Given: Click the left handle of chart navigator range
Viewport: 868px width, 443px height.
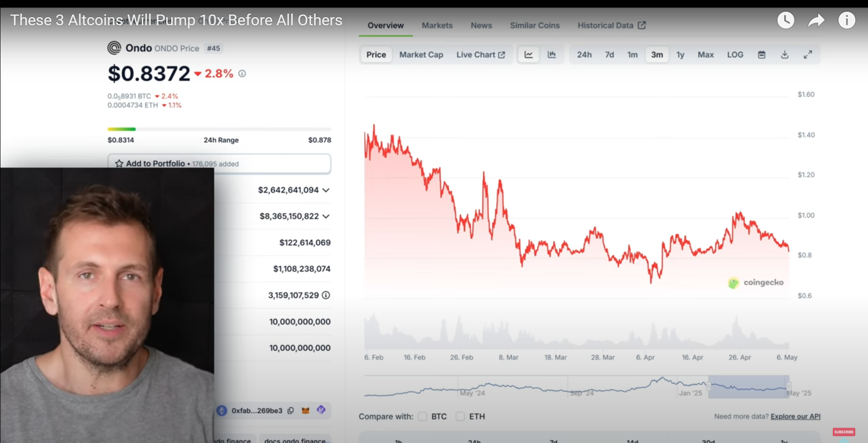Looking at the screenshot, I should coord(709,386).
